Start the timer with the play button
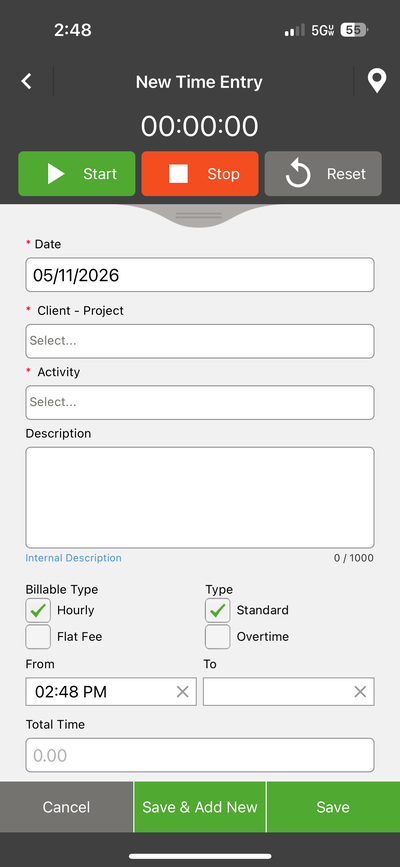This screenshot has width=400, height=867. point(77,174)
